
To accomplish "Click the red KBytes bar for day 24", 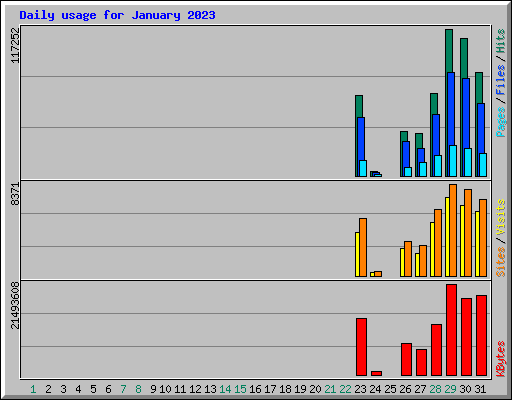I will click(x=376, y=373).
